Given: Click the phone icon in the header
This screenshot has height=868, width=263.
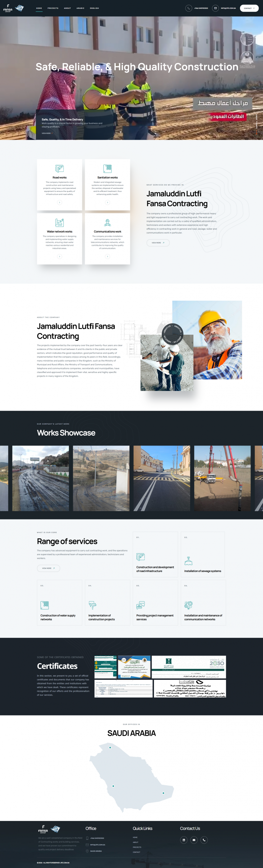Looking at the screenshot, I should click(189, 8).
